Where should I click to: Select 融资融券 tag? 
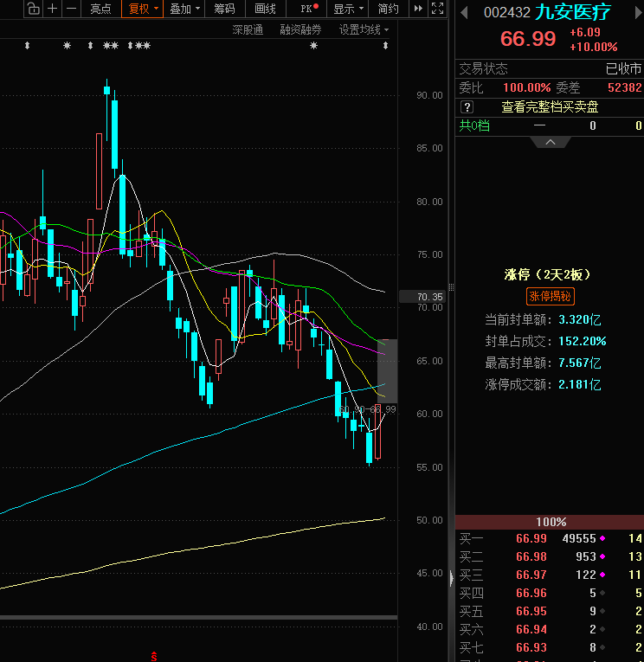click(x=300, y=29)
